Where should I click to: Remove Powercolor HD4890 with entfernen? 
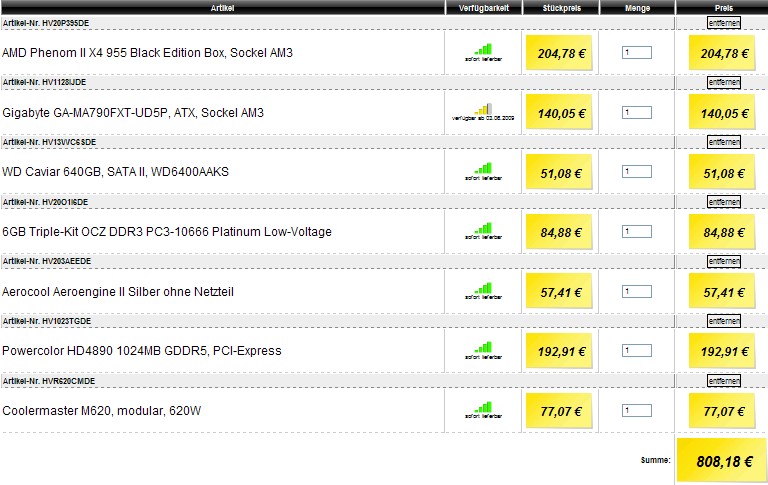point(724,321)
